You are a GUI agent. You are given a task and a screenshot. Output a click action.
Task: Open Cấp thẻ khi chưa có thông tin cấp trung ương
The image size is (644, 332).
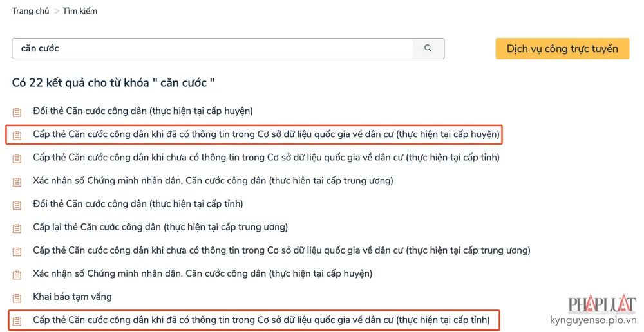tap(282, 250)
